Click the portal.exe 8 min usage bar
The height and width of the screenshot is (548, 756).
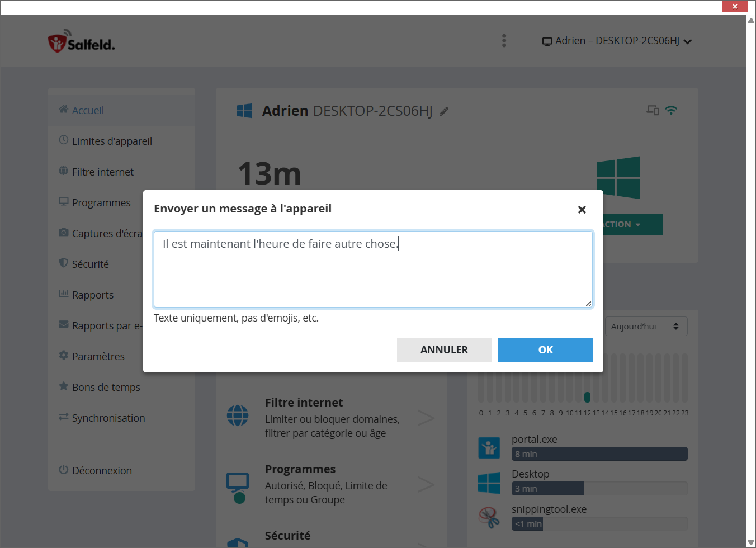[599, 454]
